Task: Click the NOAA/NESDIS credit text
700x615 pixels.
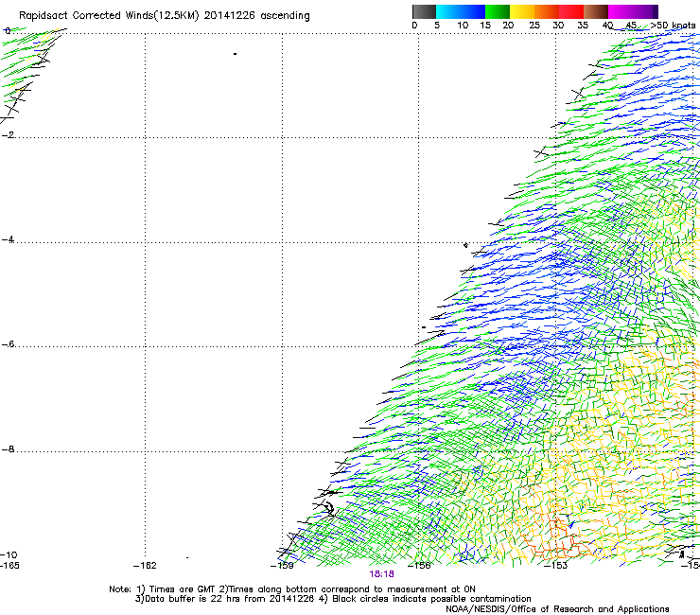Action: tap(557, 609)
